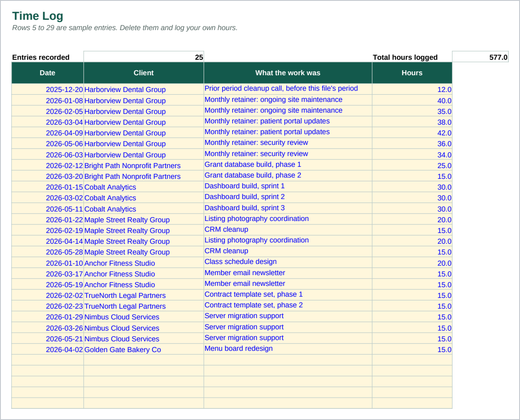Click the sample entries instruction note

(125, 28)
